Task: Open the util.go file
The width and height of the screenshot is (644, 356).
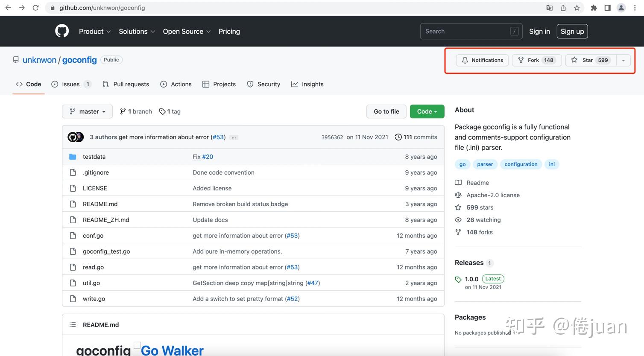Action: [91, 283]
